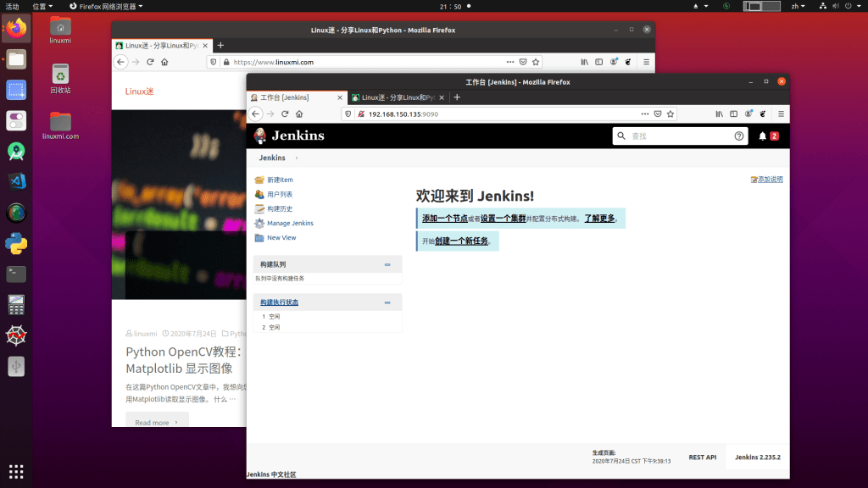Image resolution: width=868 pixels, height=488 pixels.
Task: Click the Jenkins 中文社区 footer link
Action: pos(271,474)
